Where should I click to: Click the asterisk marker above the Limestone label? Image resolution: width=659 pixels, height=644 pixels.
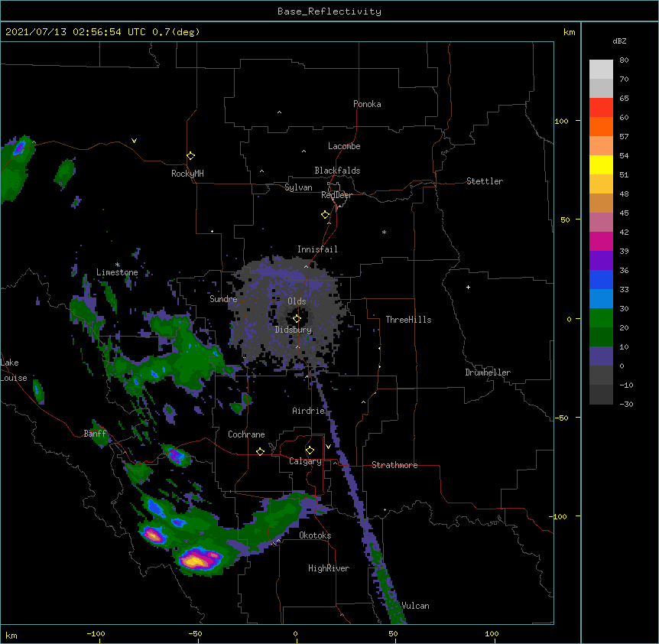118,265
